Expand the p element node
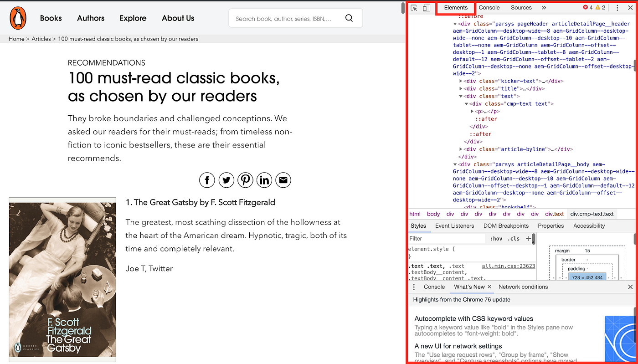The height and width of the screenshot is (364, 638). coord(472,111)
